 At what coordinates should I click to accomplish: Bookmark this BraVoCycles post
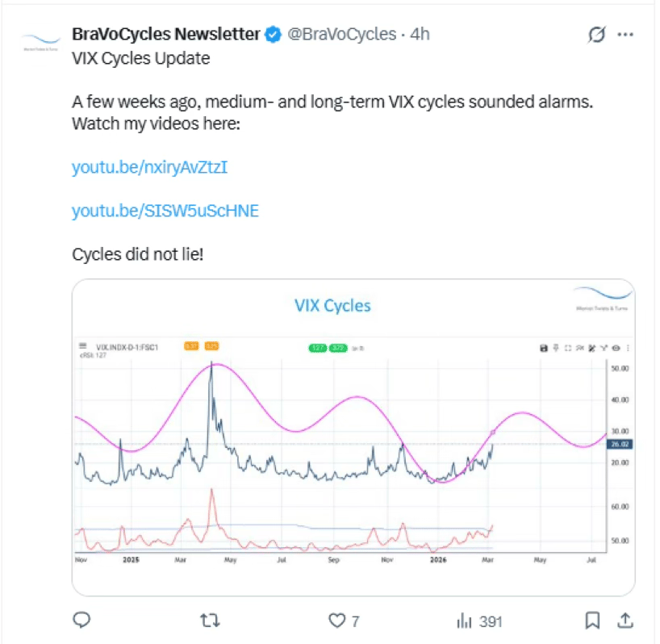[x=591, y=621]
